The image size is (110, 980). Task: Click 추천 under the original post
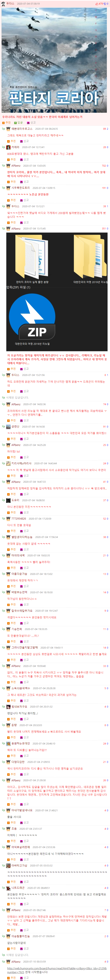pos(6,122)
